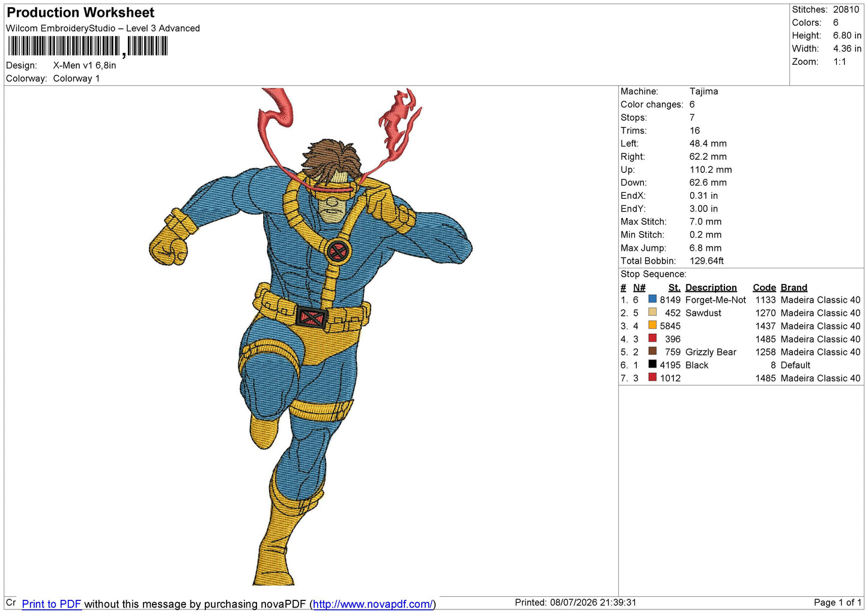The height and width of the screenshot is (613, 868).
Task: Click the Grizzly Bear description
Action: 711,352
